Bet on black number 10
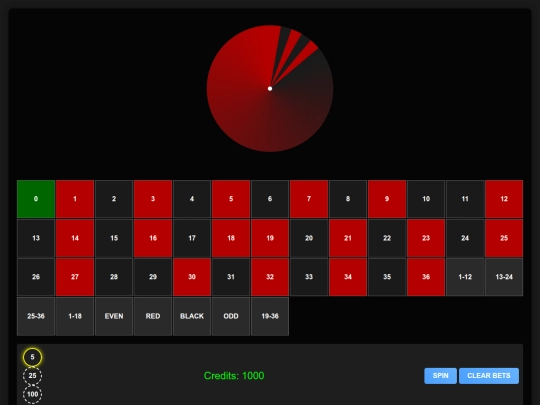540x405 pixels. pos(426,199)
